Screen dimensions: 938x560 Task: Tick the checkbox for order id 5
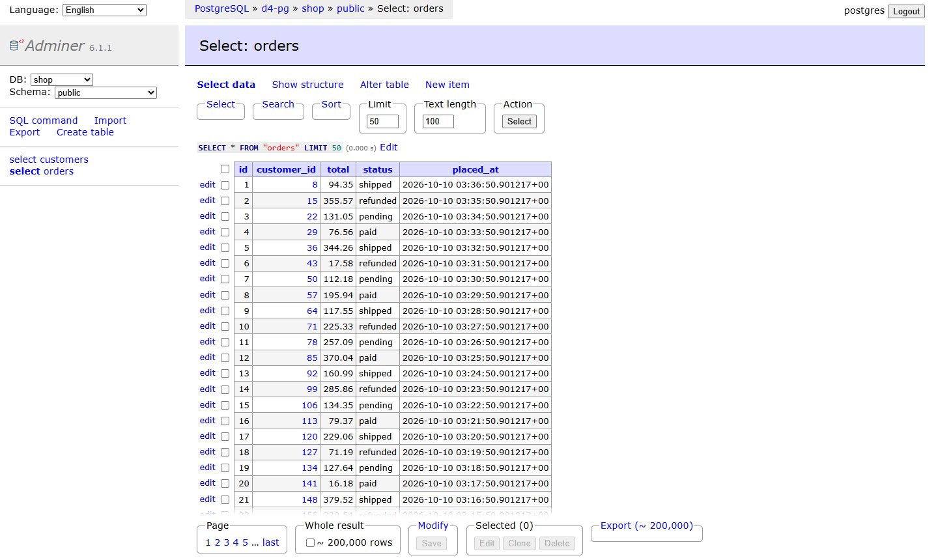(225, 248)
